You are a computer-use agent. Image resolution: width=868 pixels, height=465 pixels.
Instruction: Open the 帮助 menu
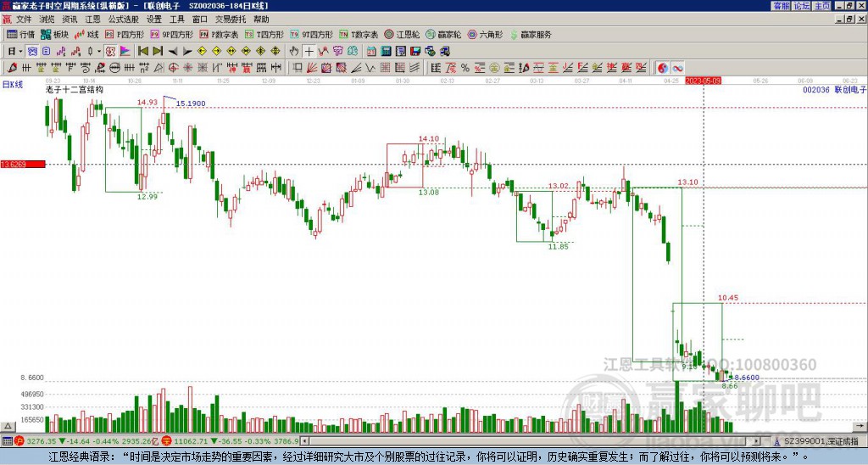pyautogui.click(x=261, y=20)
